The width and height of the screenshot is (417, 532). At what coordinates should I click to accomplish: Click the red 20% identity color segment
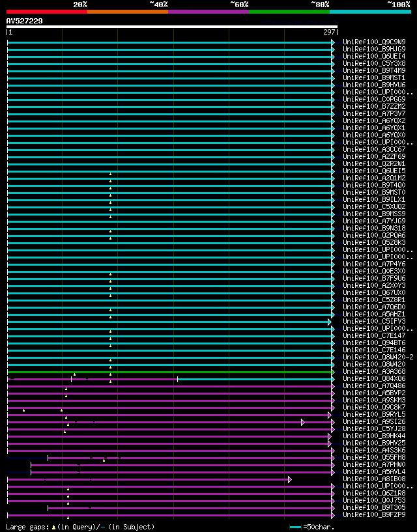[x=47, y=12]
